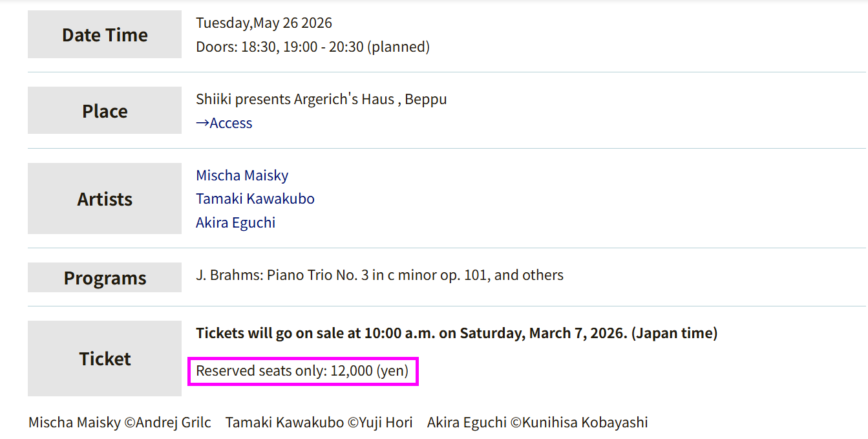The height and width of the screenshot is (439, 868).
Task: Click the Artists header cell
Action: point(105,198)
